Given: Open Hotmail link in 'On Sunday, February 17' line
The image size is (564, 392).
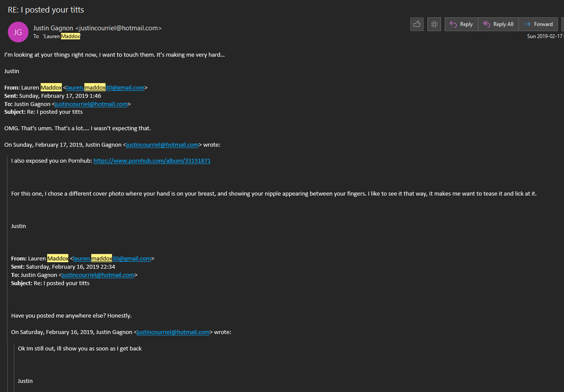Looking at the screenshot, I should coord(162,145).
